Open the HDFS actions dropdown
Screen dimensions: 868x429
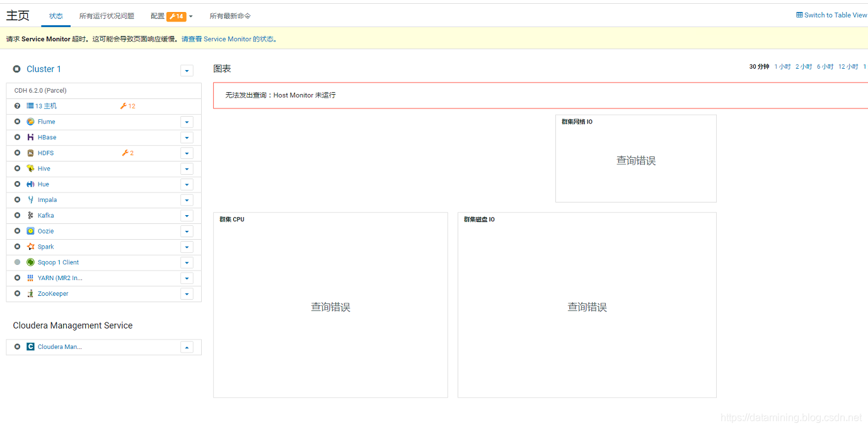click(187, 153)
